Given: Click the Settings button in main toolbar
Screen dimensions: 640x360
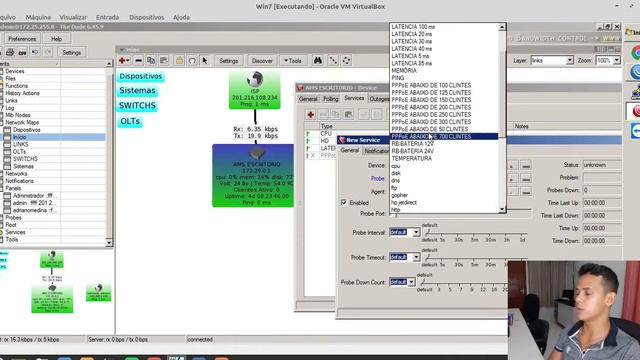Looking at the screenshot, I should 71,52.
